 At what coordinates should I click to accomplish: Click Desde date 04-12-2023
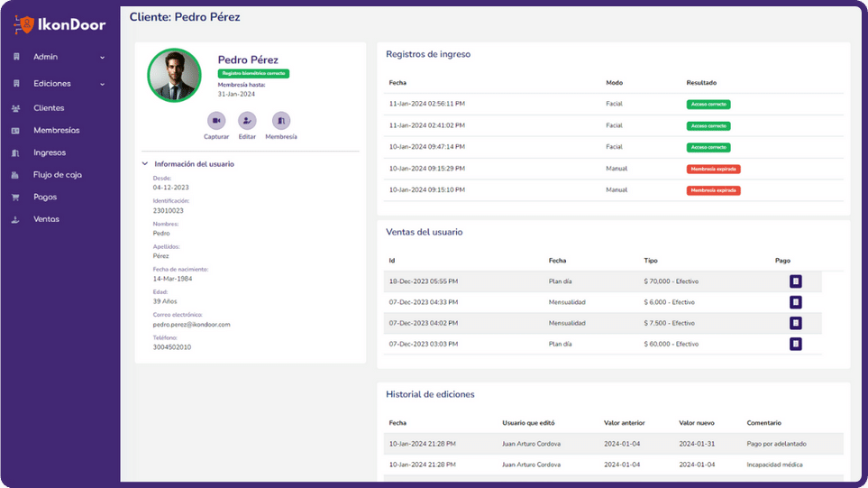171,188
